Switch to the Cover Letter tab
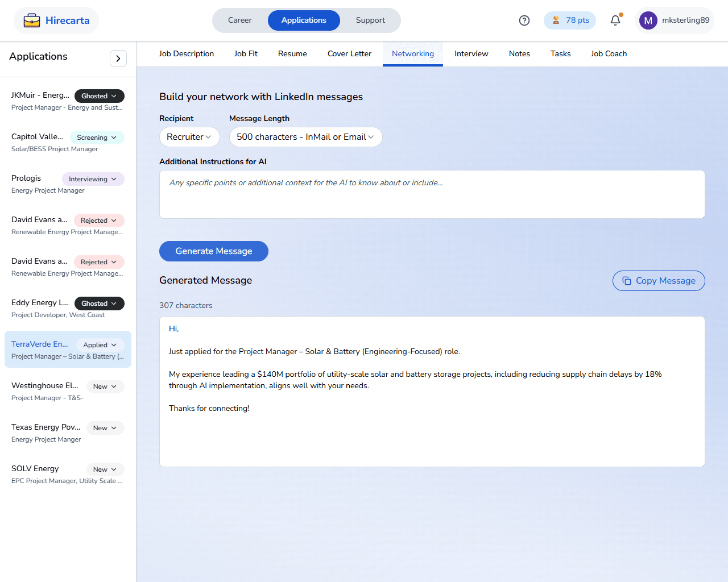The image size is (728, 582). click(349, 54)
